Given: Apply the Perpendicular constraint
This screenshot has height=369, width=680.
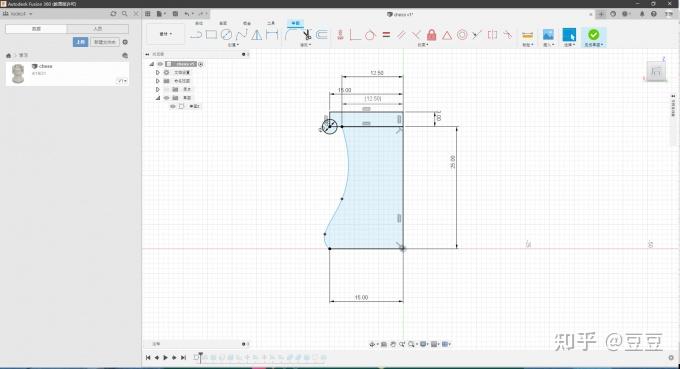Looking at the screenshot, I should point(416,35).
